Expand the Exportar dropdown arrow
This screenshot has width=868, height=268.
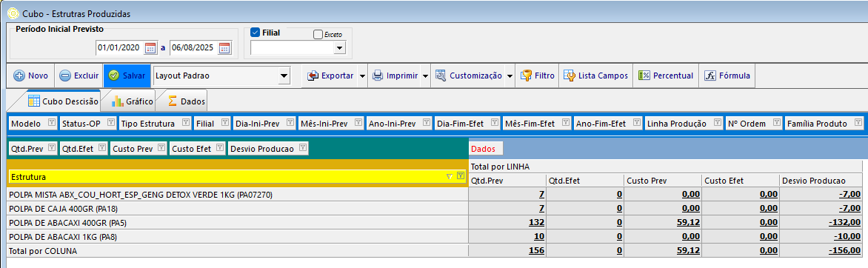(x=362, y=76)
